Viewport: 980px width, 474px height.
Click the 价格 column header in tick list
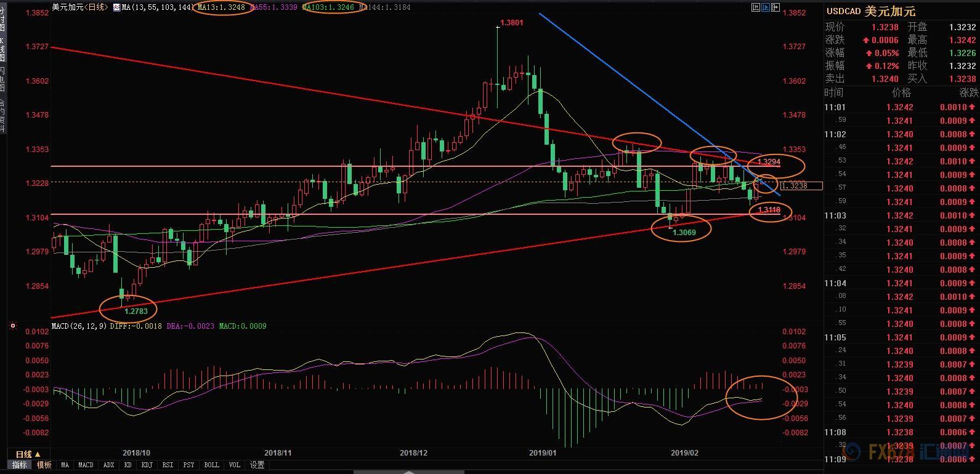click(x=901, y=92)
